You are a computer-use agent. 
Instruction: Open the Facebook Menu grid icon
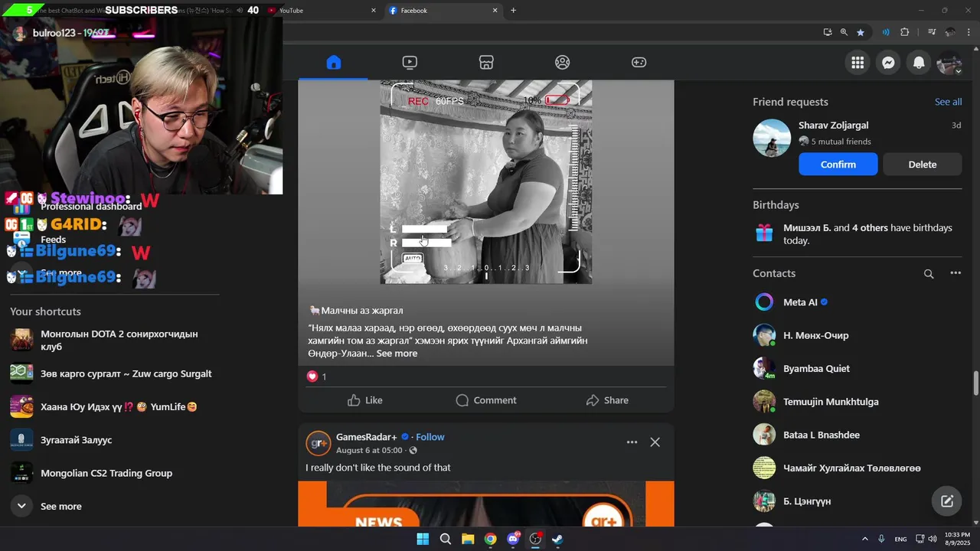pos(857,63)
